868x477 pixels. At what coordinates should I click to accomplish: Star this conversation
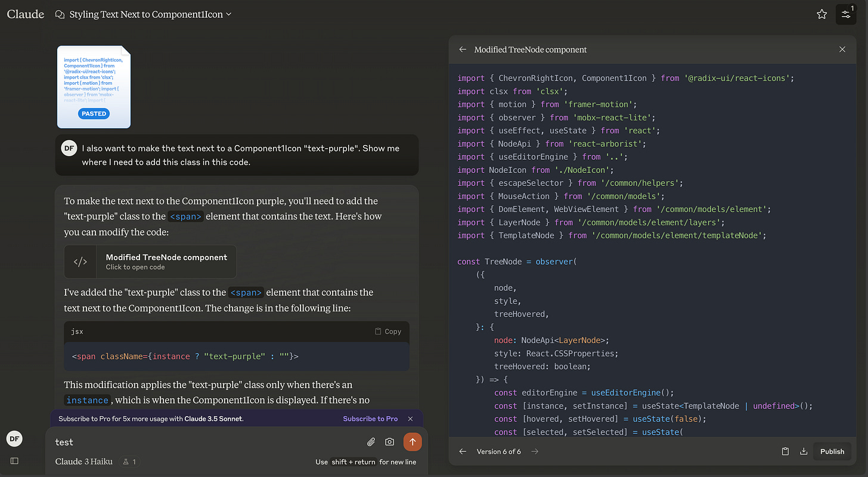pyautogui.click(x=821, y=14)
